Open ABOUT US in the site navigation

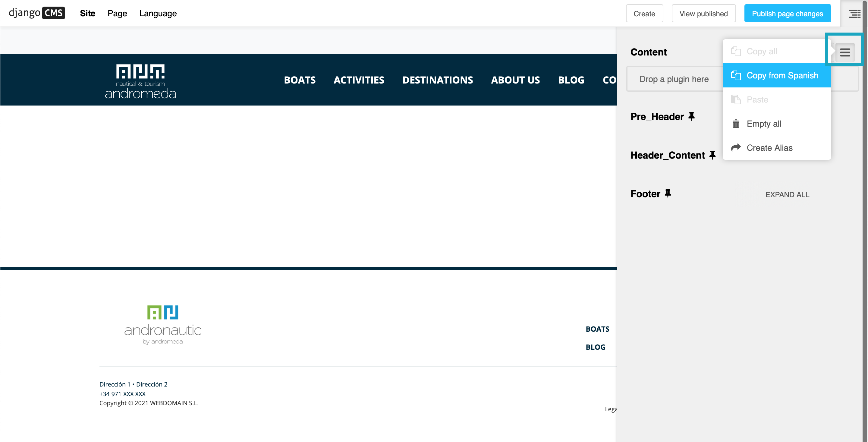515,80
